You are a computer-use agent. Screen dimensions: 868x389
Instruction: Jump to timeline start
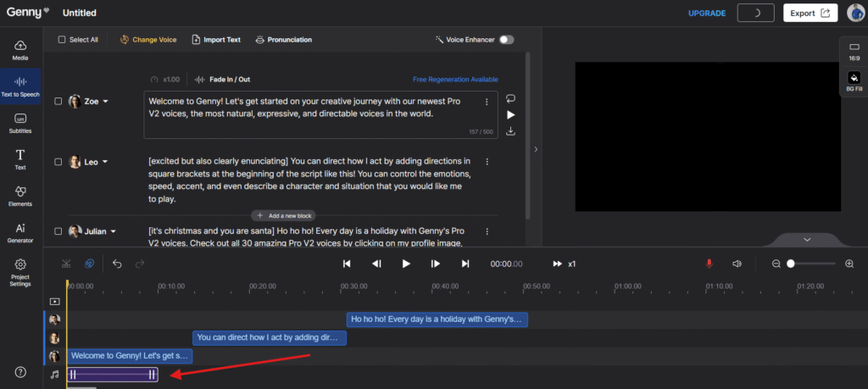[347, 264]
